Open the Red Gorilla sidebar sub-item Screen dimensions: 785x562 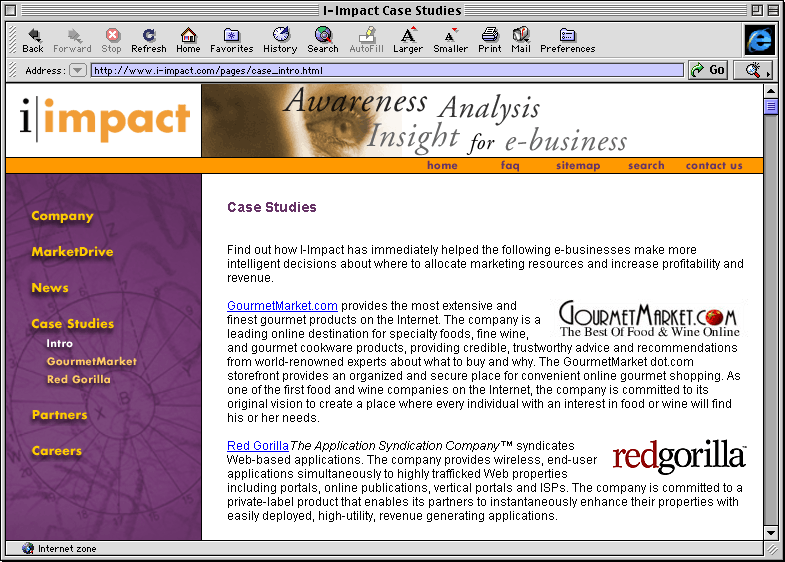tap(79, 379)
